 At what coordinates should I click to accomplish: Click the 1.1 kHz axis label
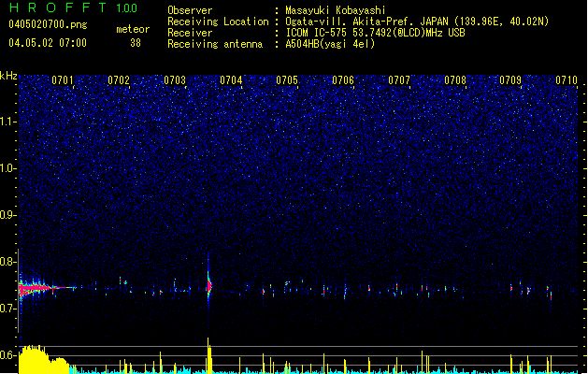pyautogui.click(x=7, y=122)
